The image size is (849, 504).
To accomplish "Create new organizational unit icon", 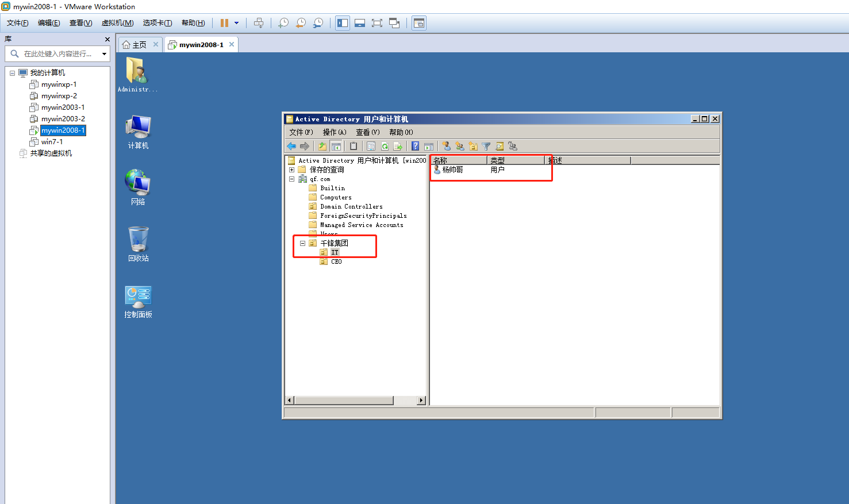I will pyautogui.click(x=473, y=146).
